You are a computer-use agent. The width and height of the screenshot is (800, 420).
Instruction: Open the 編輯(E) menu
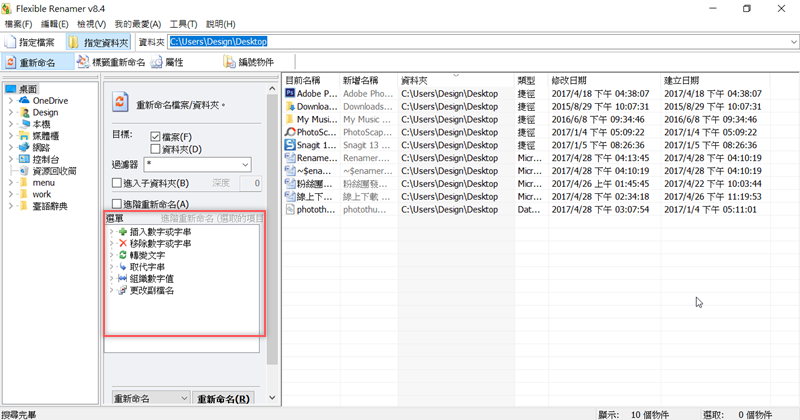pyautogui.click(x=55, y=24)
